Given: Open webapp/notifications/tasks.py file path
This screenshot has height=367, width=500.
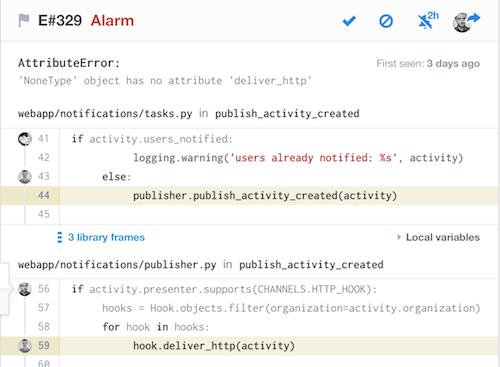Looking at the screenshot, I should 105,114.
